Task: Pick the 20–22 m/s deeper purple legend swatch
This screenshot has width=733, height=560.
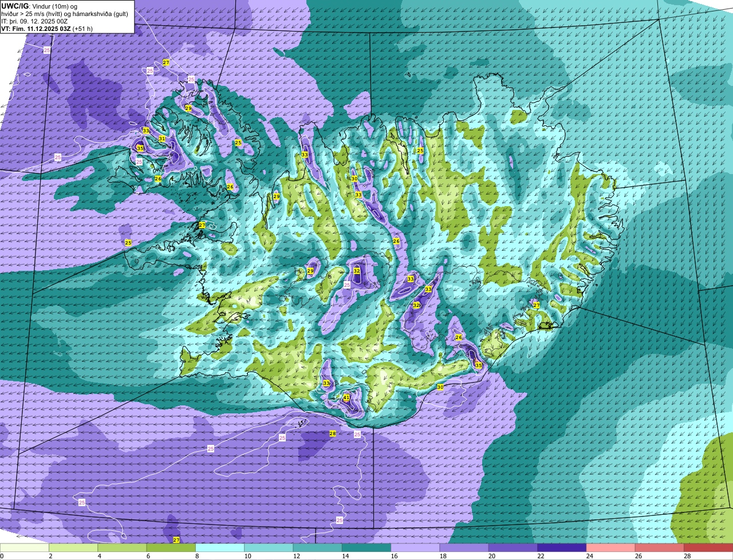Action: tap(513, 547)
